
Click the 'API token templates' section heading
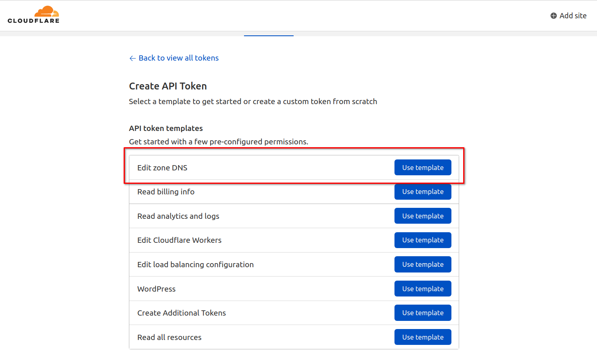[166, 129]
